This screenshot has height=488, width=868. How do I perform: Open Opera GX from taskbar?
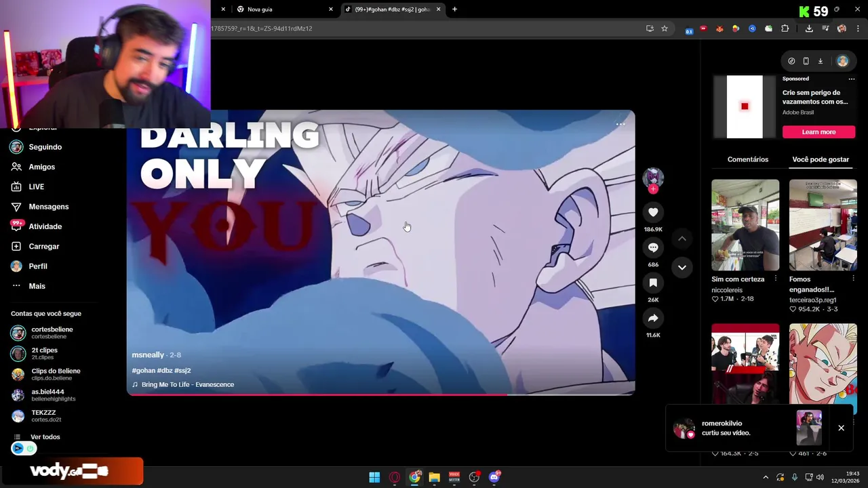(394, 477)
